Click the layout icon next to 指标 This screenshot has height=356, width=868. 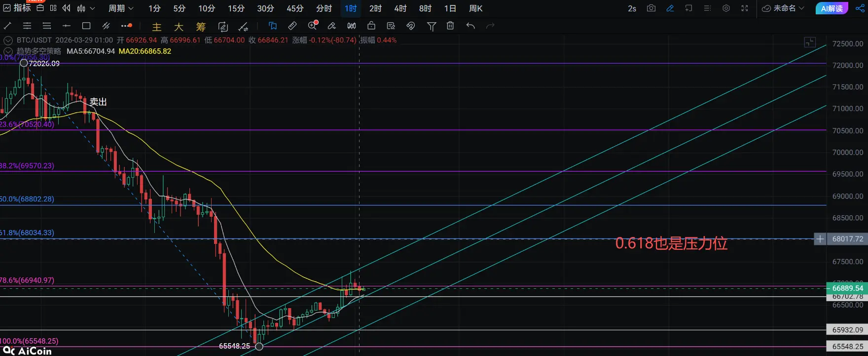click(x=40, y=8)
